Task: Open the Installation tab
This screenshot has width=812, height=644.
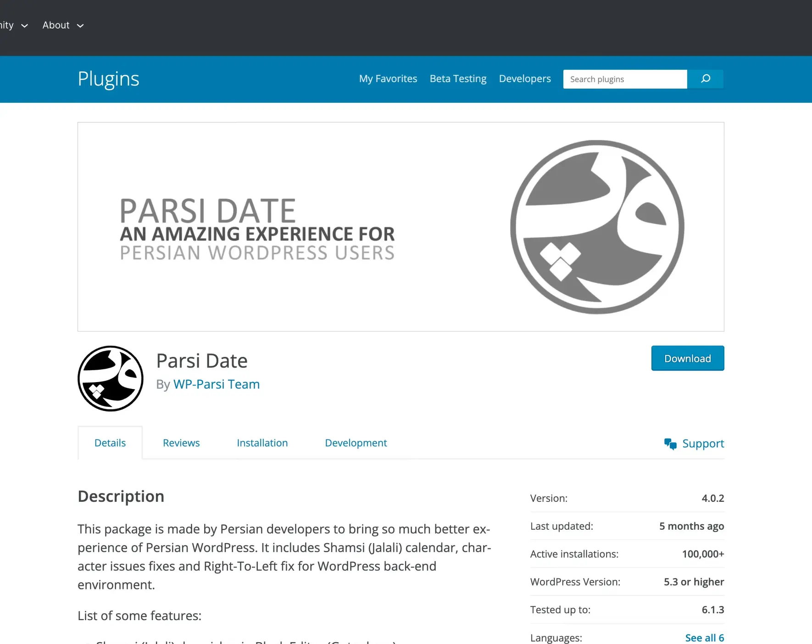Action: click(262, 443)
